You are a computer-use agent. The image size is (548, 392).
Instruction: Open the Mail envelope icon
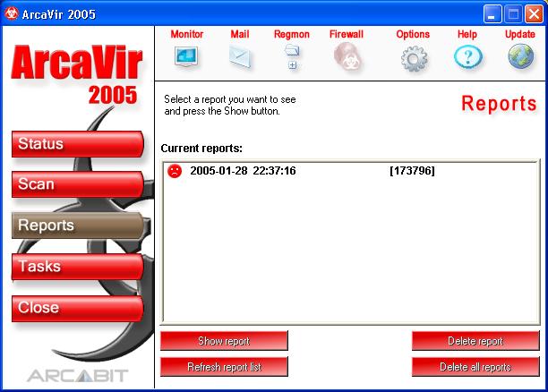[240, 57]
